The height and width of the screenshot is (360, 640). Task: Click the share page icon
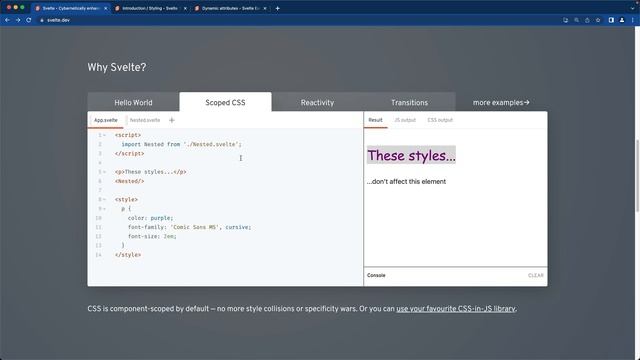587,20
